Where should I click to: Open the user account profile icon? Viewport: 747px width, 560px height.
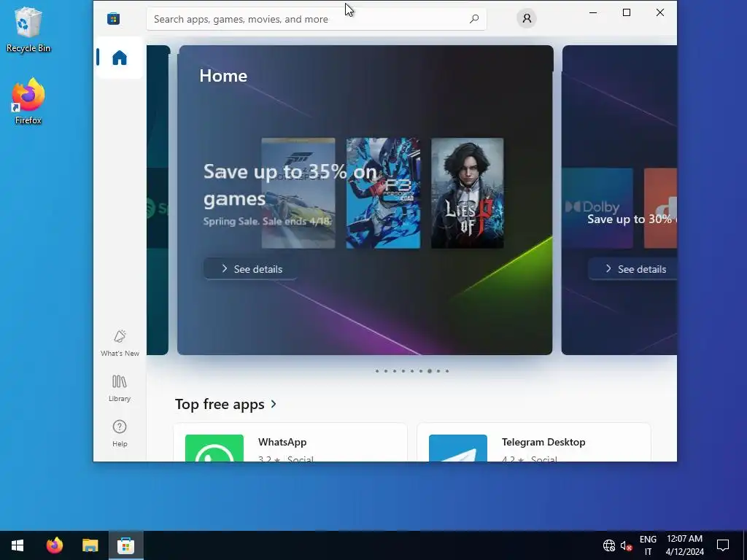tap(527, 18)
